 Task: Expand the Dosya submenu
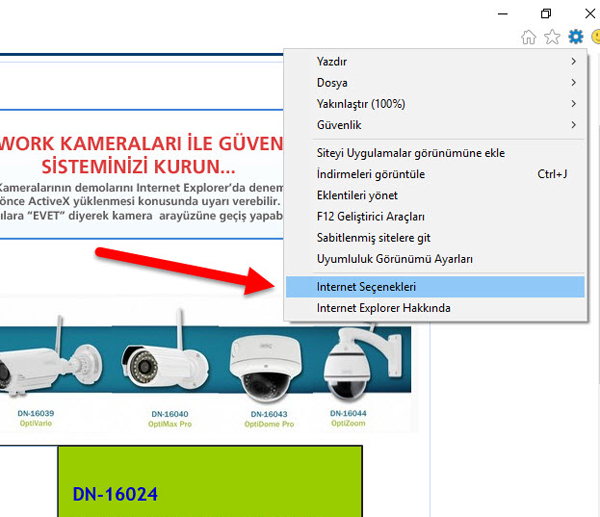574,83
